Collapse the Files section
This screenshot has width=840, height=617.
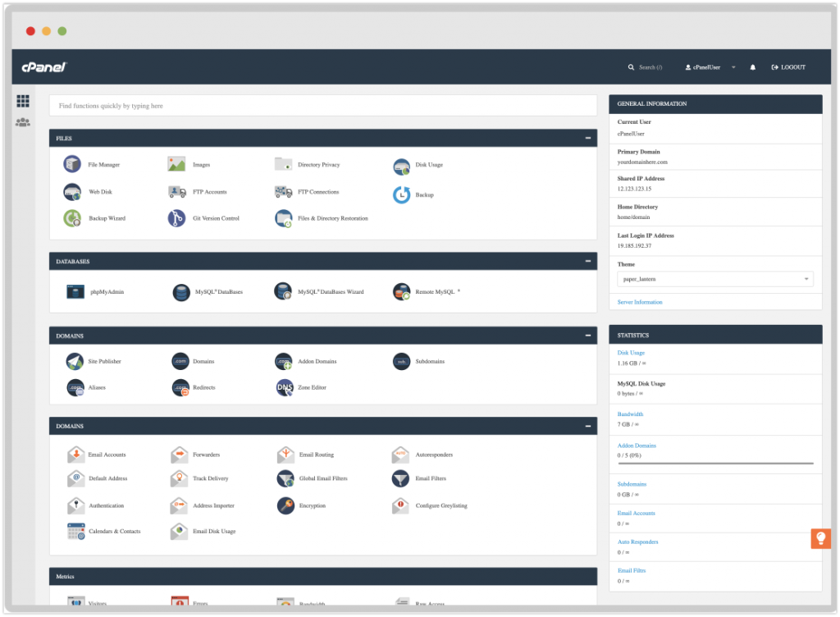pos(587,138)
